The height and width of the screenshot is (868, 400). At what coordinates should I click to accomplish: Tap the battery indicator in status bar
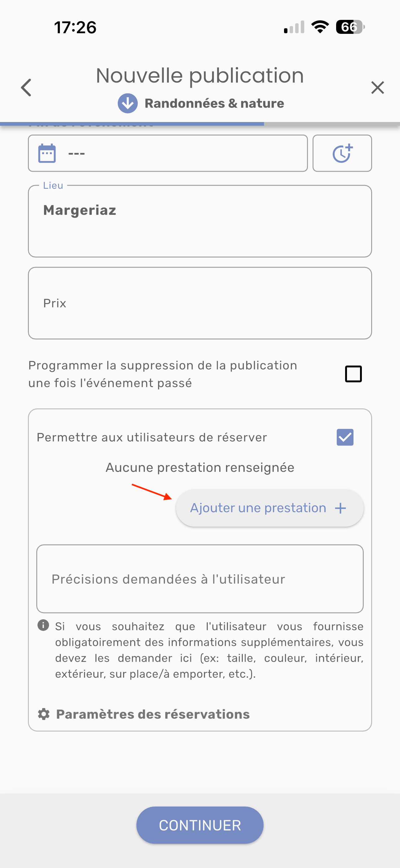350,27
